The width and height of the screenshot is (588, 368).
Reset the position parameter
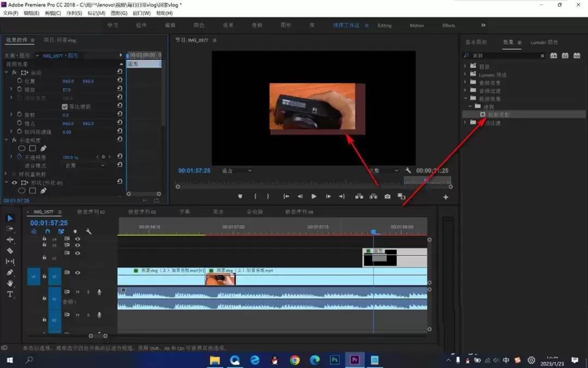pyautogui.click(x=120, y=80)
